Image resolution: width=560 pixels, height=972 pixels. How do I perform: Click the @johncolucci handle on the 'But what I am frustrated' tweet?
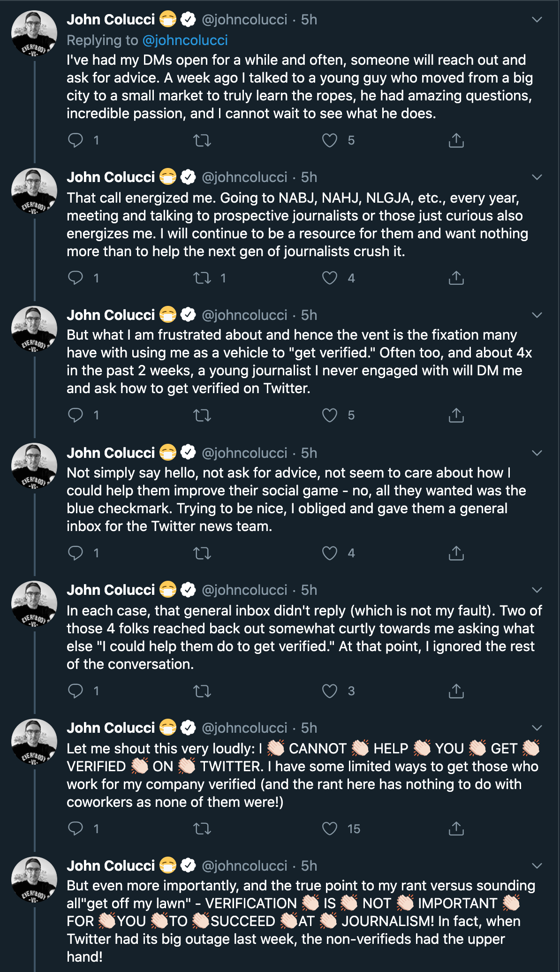point(244,315)
